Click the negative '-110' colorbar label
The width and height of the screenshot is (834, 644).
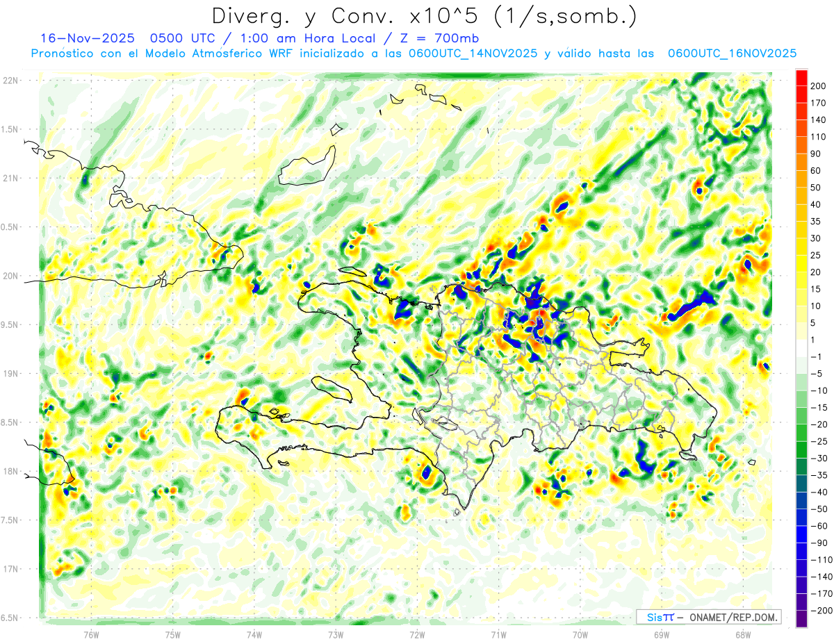[x=822, y=560]
